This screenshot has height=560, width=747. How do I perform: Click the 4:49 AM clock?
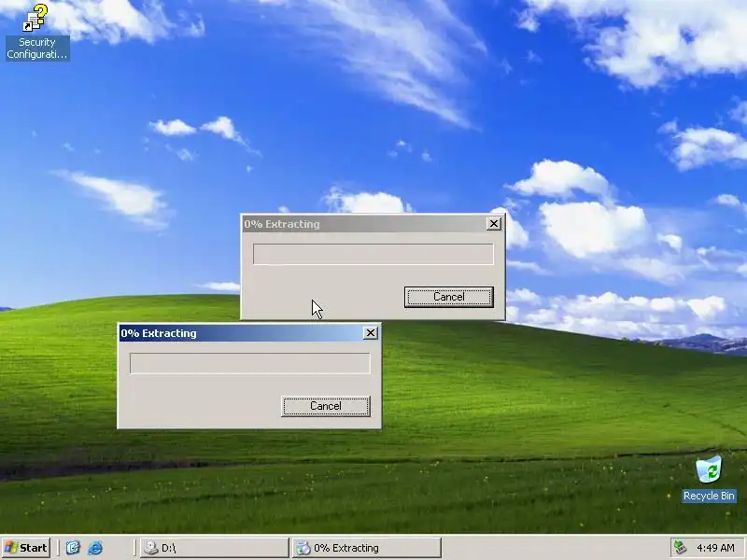coord(715,548)
